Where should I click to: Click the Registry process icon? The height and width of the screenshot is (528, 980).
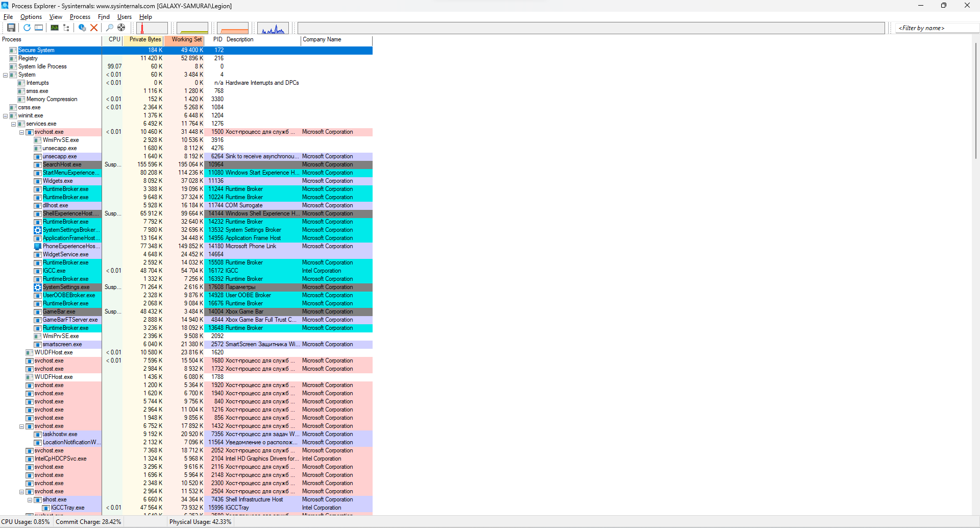[13, 58]
